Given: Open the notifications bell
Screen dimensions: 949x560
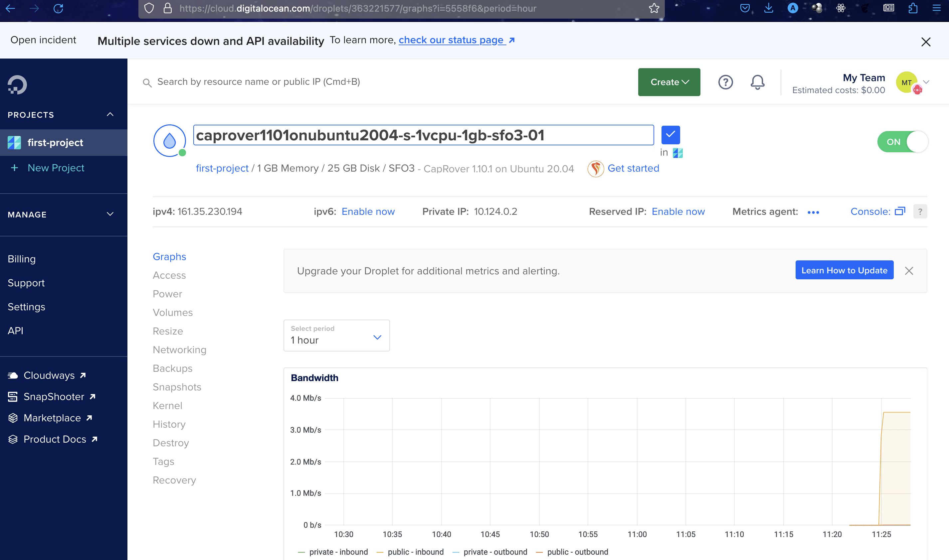Looking at the screenshot, I should pyautogui.click(x=757, y=82).
